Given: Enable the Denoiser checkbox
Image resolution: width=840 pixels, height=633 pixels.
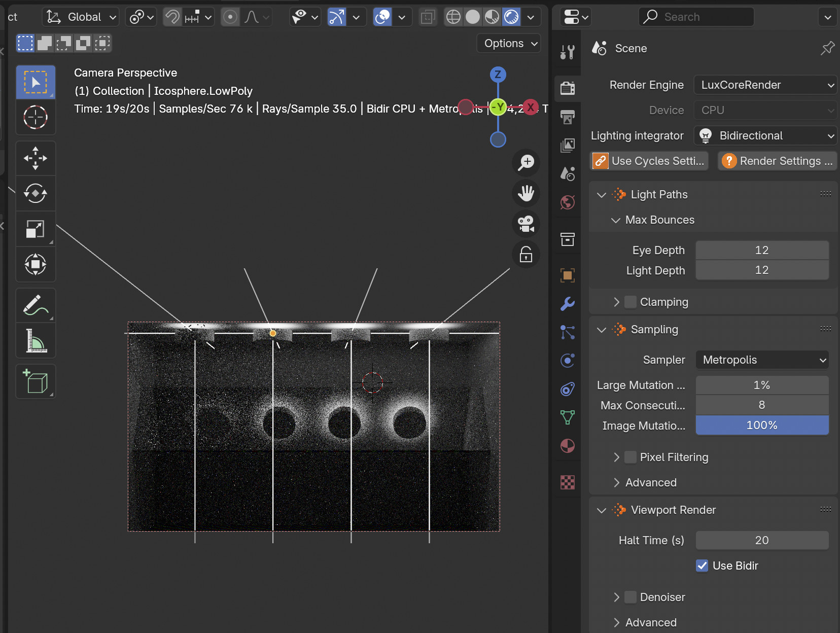Looking at the screenshot, I should click(x=631, y=597).
